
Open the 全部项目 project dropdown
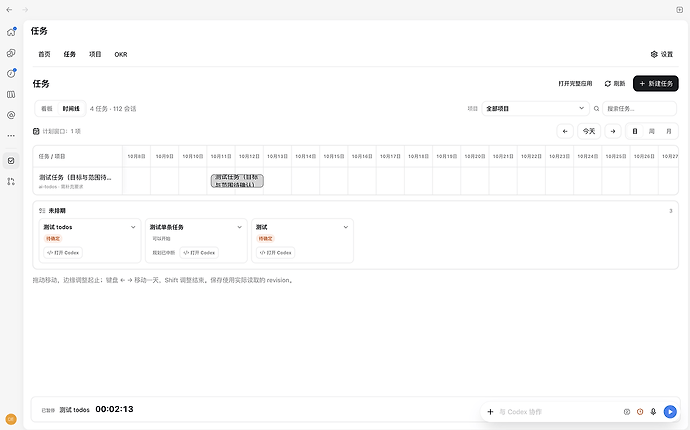pos(535,109)
